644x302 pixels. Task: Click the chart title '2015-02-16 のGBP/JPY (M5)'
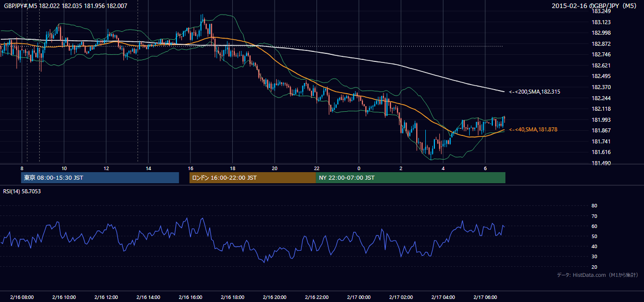coord(595,6)
